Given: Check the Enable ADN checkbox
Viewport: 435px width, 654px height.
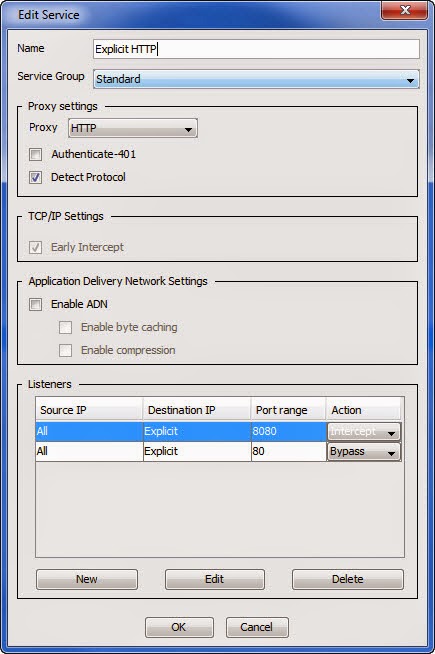Looking at the screenshot, I should (35, 304).
